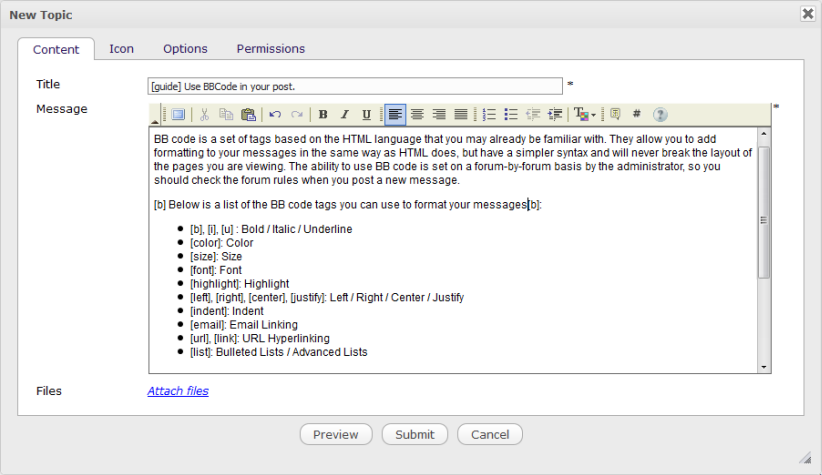Click the align left icon
This screenshot has width=822, height=475.
click(395, 115)
